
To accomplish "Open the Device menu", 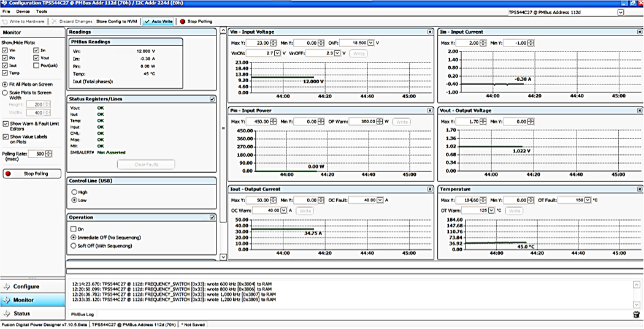I will (x=23, y=12).
